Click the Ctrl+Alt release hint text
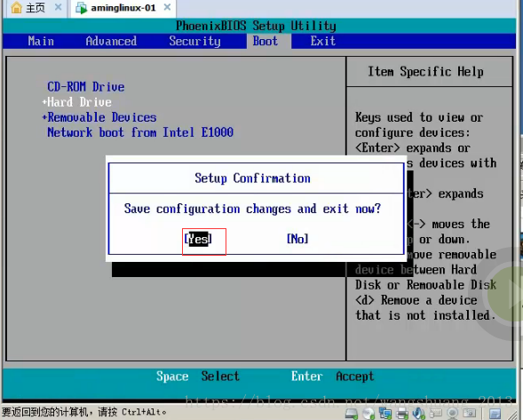This screenshot has height=420, width=523. 83,412
